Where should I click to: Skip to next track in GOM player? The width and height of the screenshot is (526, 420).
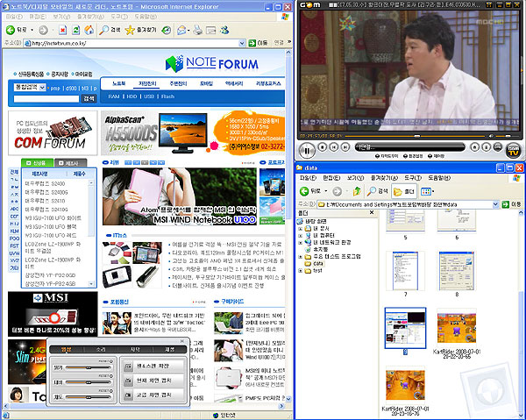[x=345, y=147]
